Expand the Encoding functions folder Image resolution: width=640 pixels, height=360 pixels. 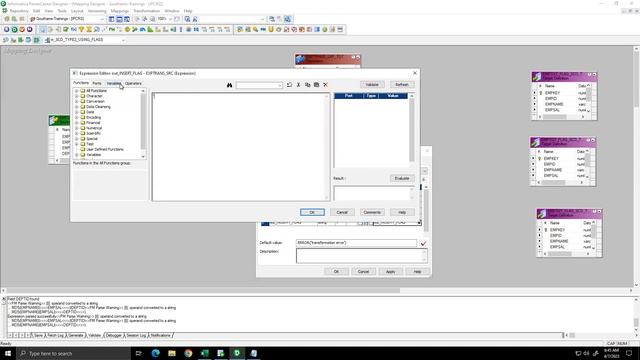click(x=76, y=117)
